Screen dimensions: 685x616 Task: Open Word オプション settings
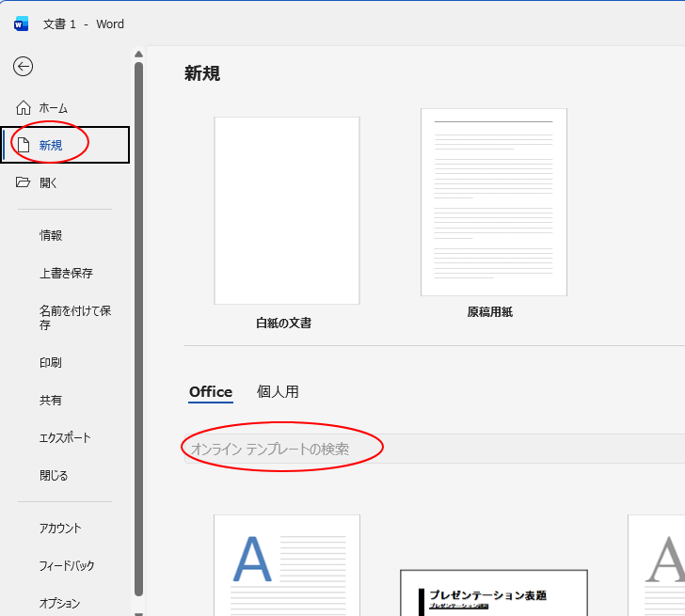tap(60, 603)
